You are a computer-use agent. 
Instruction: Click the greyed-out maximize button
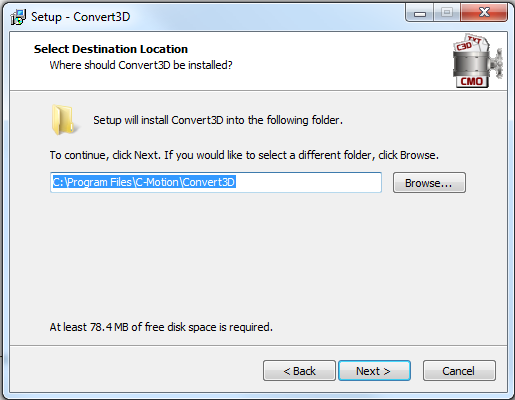click(x=447, y=13)
